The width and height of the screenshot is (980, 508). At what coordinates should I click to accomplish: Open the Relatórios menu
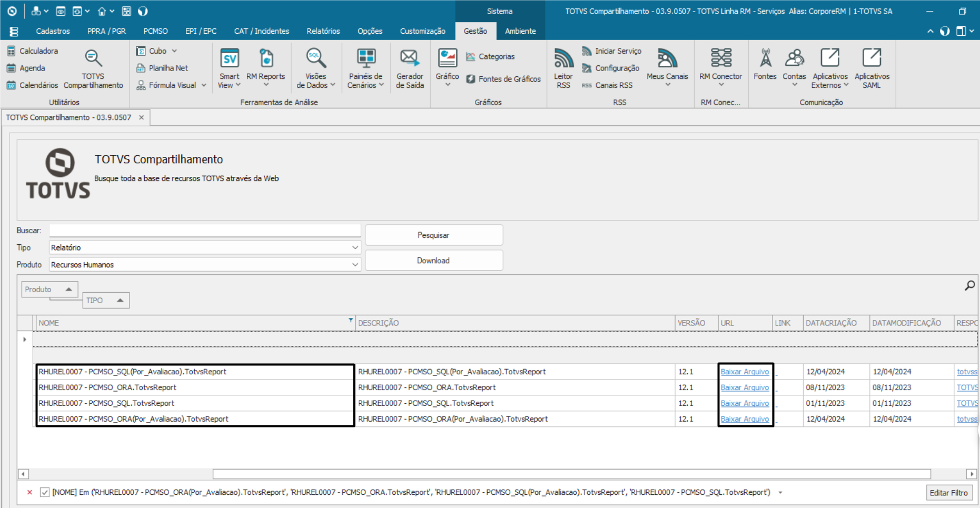(323, 31)
